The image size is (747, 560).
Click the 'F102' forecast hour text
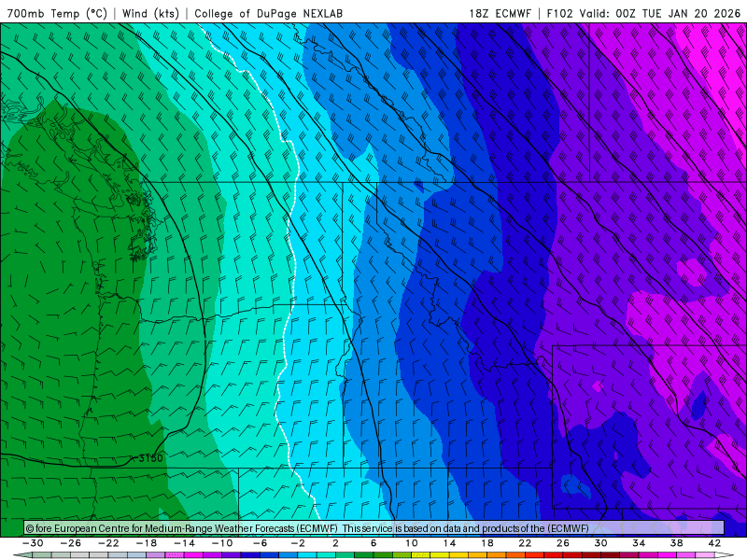tap(559, 13)
